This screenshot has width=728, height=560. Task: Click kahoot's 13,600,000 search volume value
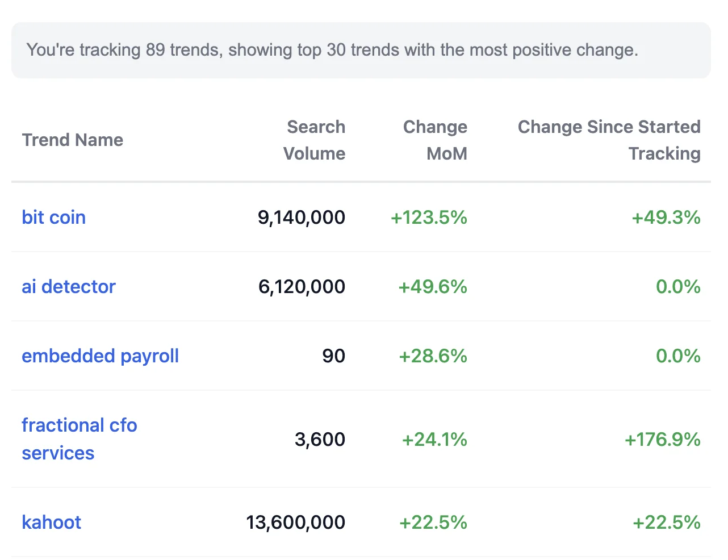point(294,522)
